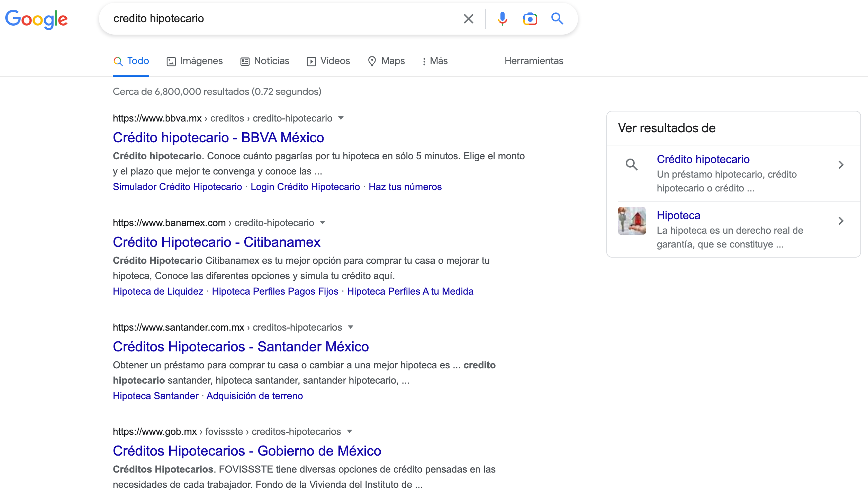Click the Noticias newspaper icon

245,62
